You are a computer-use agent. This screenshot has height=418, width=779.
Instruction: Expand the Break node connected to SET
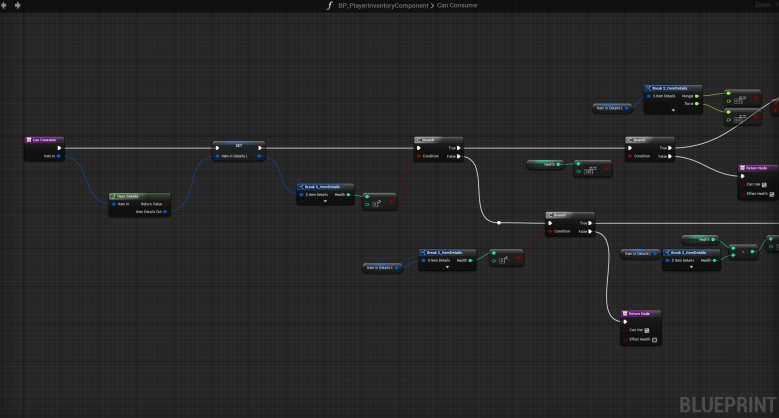tap(325, 202)
